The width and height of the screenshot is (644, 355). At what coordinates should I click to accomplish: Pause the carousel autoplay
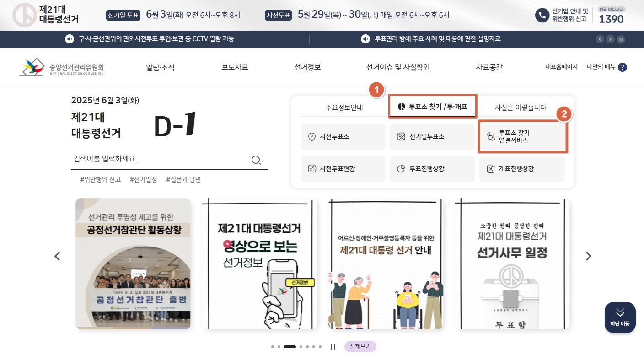click(333, 346)
